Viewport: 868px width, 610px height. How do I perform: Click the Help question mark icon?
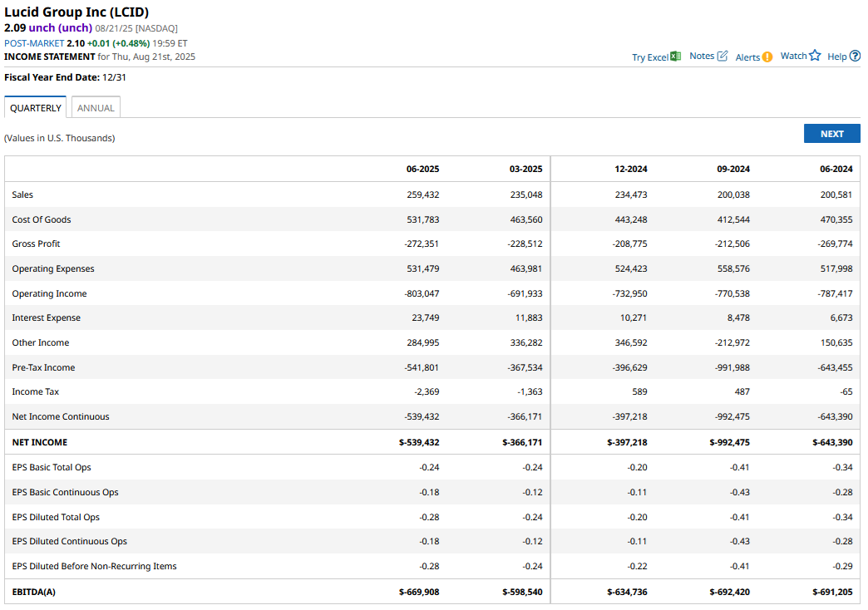(856, 56)
